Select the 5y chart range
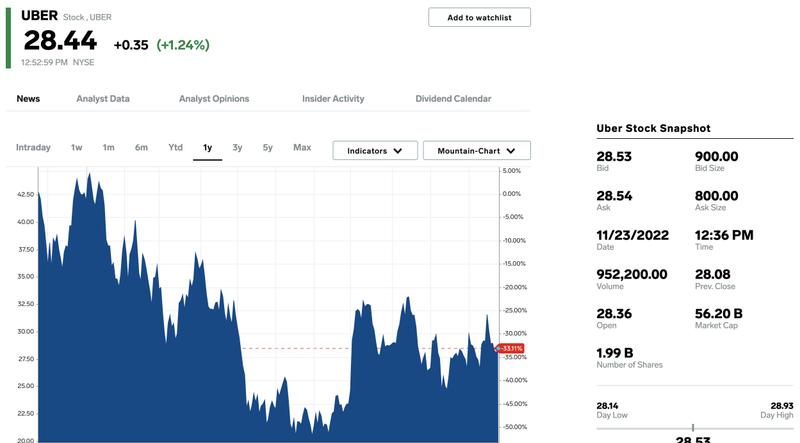Image resolution: width=800 pixels, height=443 pixels. (268, 147)
